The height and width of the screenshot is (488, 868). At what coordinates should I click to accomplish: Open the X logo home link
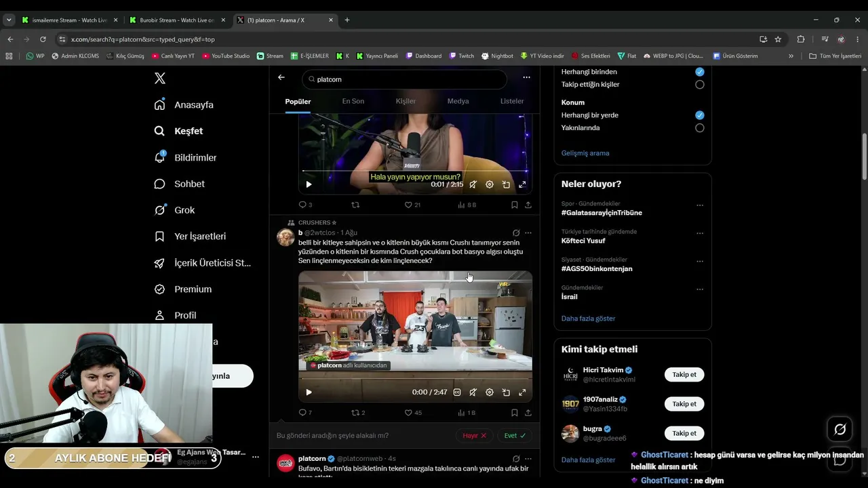(160, 79)
